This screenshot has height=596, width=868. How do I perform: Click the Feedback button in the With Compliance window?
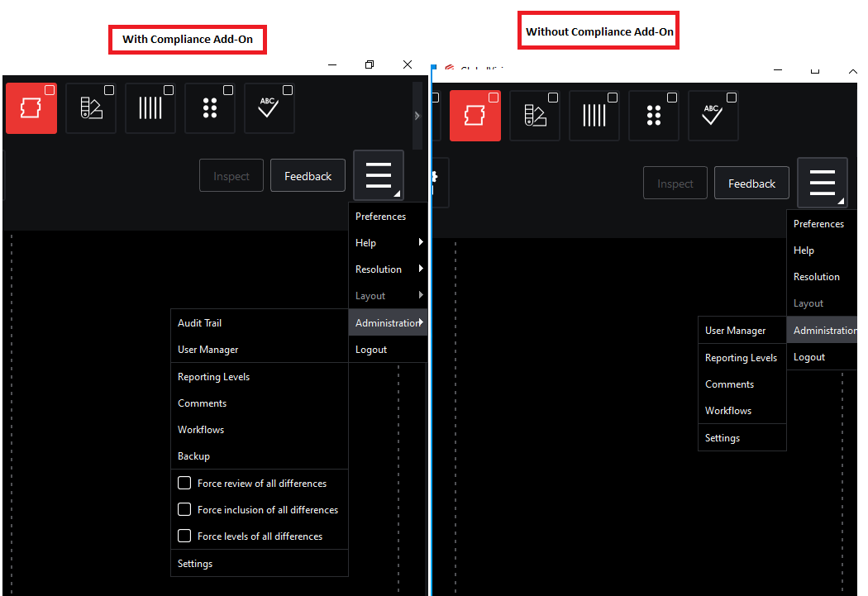pos(308,176)
